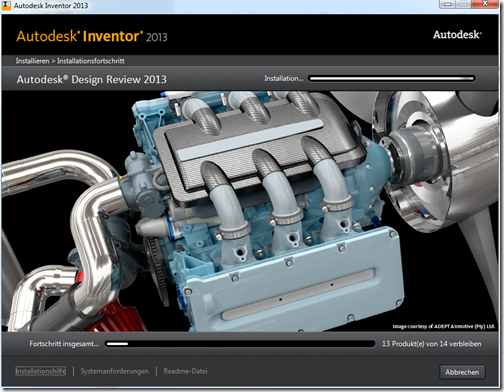Click the 'Autodesk Design Review 2013' heading
This screenshot has width=504, height=392.
[x=92, y=79]
